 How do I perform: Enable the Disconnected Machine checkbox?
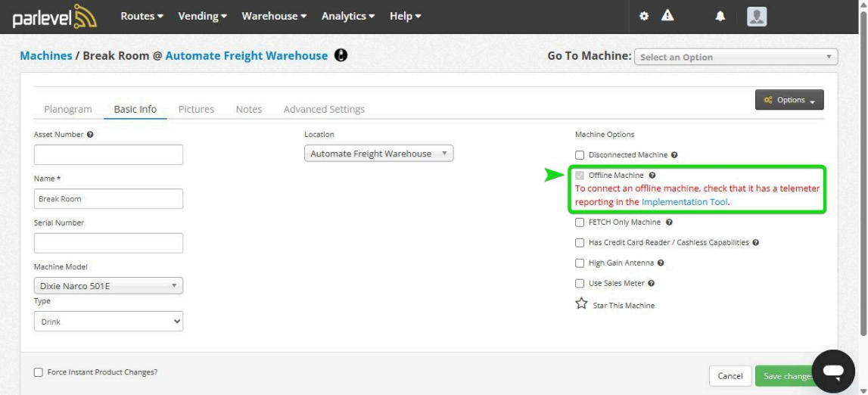coord(580,155)
